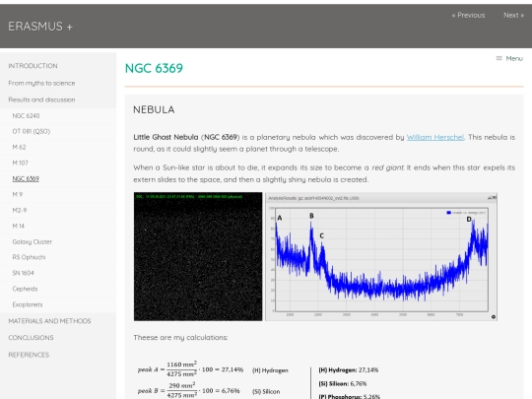Viewport: 532px width, 399px height.
Task: Click '(Si) Silicon: 6,76%' result
Action: 342,384
